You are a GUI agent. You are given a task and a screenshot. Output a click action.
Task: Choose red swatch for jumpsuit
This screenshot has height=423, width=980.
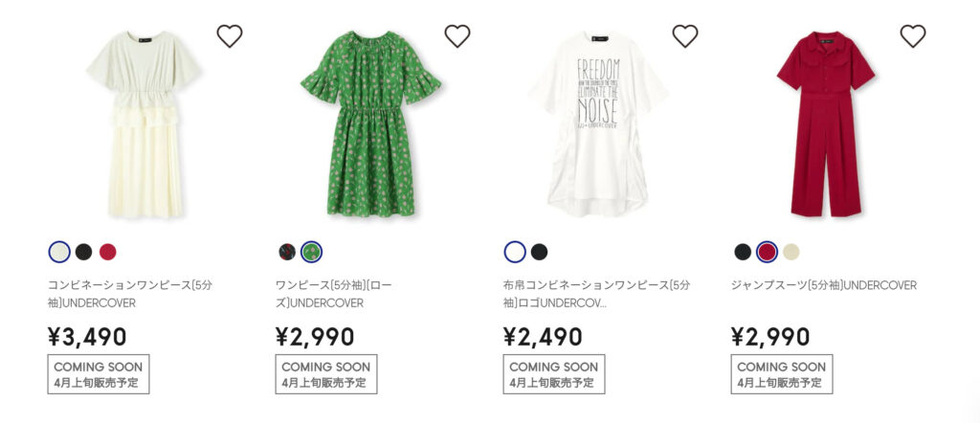pyautogui.click(x=767, y=252)
